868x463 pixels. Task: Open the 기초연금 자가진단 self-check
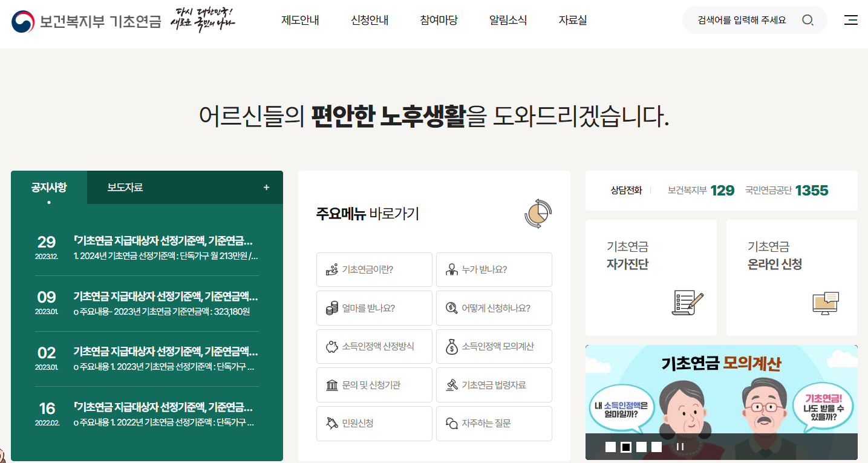pyautogui.click(x=651, y=277)
